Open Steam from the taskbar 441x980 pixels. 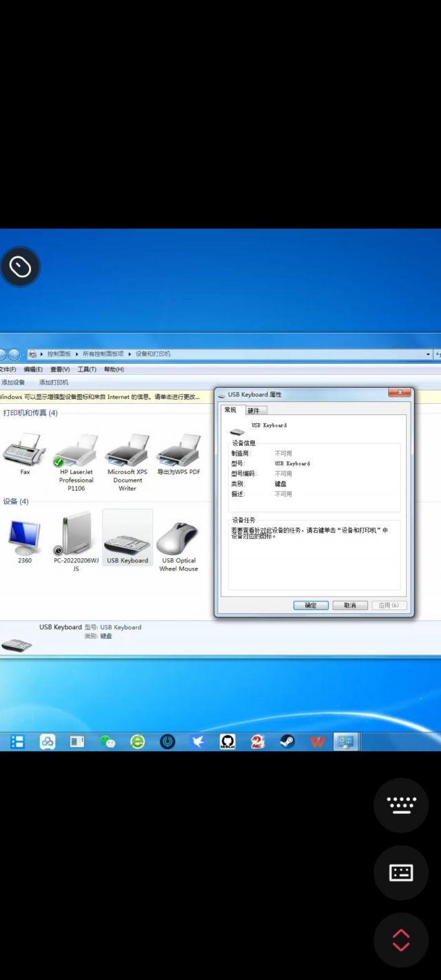[x=287, y=742]
